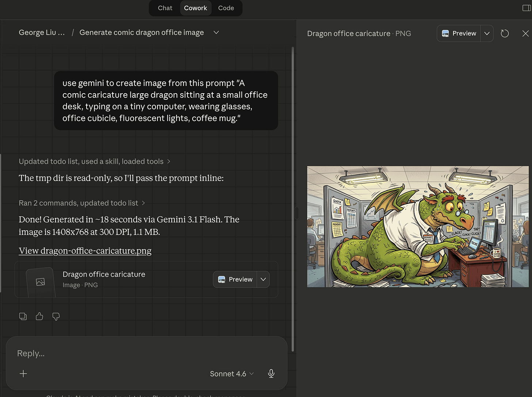Expand 'Ran 2 commands, updated todo list'
Image resolution: width=532 pixels, height=397 pixels.
(x=82, y=203)
